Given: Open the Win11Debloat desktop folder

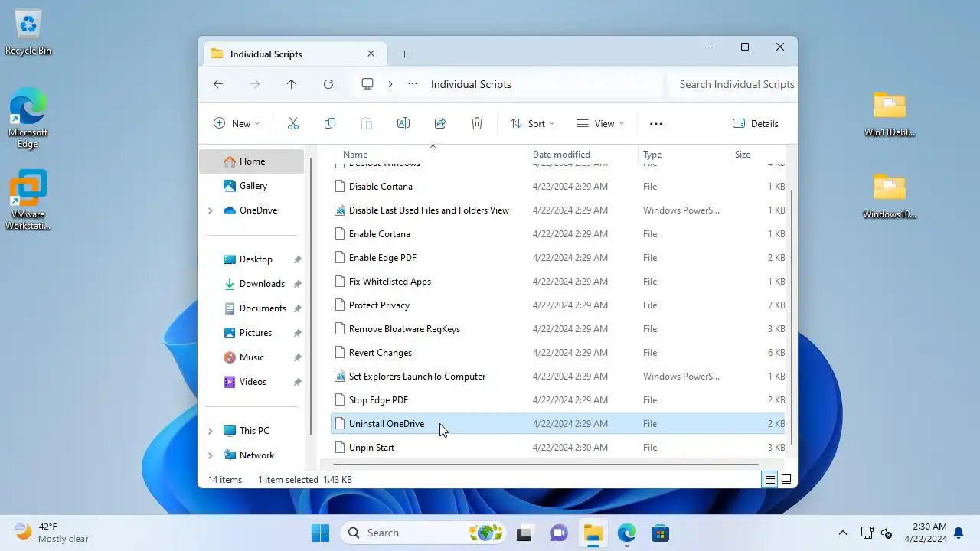Looking at the screenshot, I should [890, 114].
